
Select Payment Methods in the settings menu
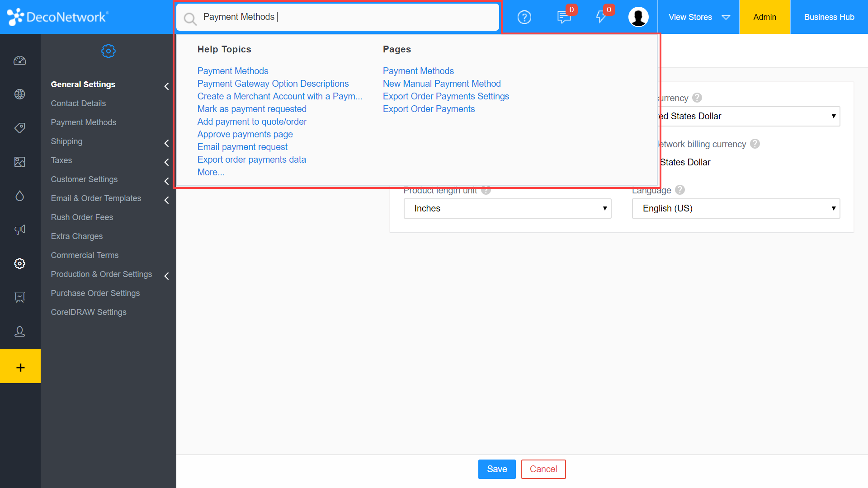tap(84, 122)
